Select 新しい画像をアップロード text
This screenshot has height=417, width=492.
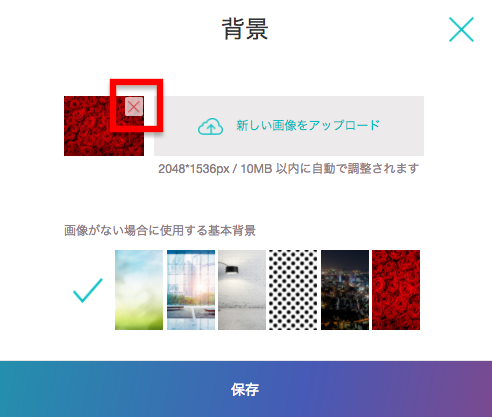pyautogui.click(x=308, y=125)
